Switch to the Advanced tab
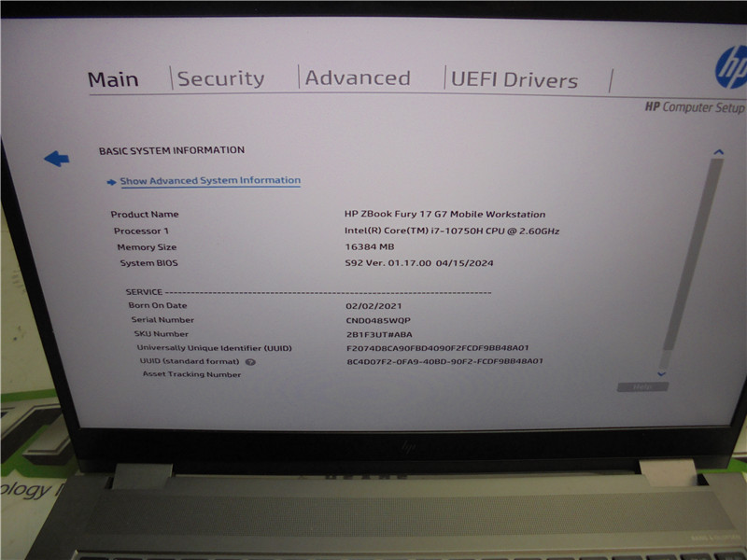This screenshot has height=560, width=747. [x=358, y=78]
